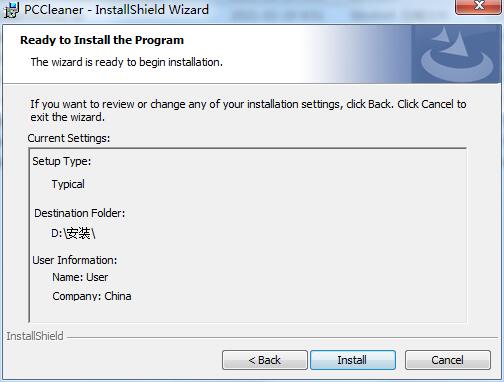Select the 'Company: China' line
Viewport: 504px width, 382px height.
point(92,296)
